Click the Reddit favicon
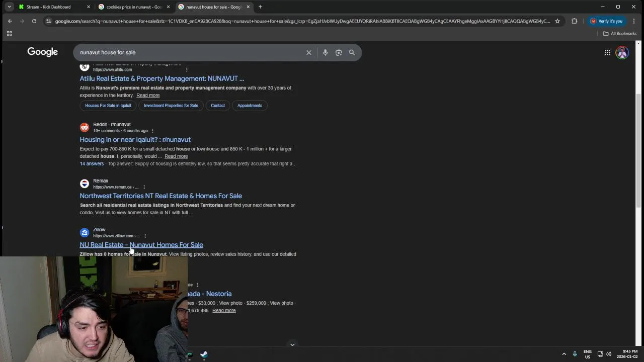The height and width of the screenshot is (362, 644). 85,127
